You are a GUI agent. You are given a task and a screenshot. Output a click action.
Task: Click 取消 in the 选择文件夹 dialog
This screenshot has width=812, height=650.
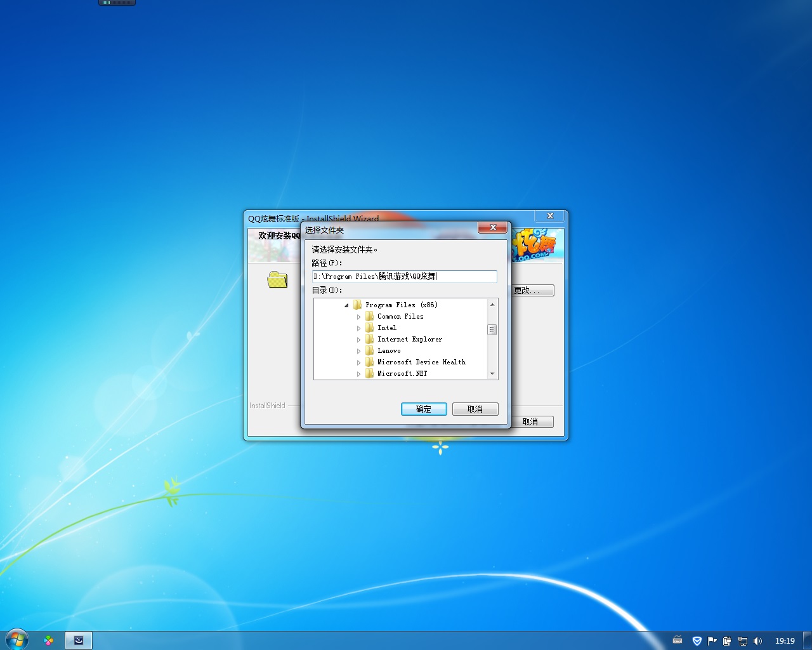(x=475, y=409)
